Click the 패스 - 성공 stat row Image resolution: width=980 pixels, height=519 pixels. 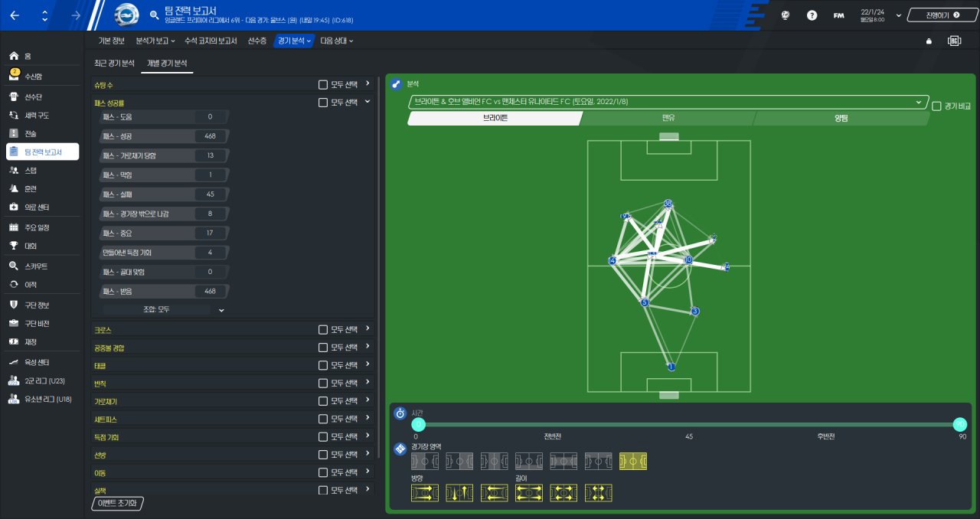(165, 136)
